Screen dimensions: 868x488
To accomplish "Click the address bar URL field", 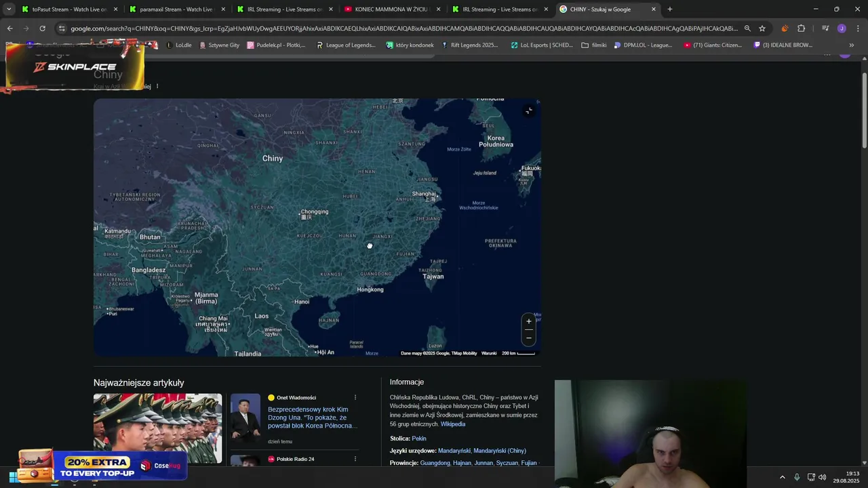I will tap(403, 28).
